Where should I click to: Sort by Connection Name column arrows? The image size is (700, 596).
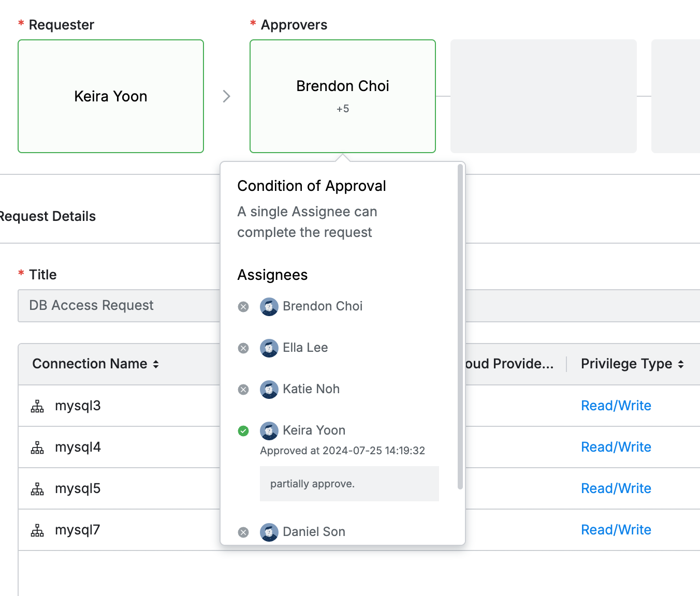coord(156,364)
